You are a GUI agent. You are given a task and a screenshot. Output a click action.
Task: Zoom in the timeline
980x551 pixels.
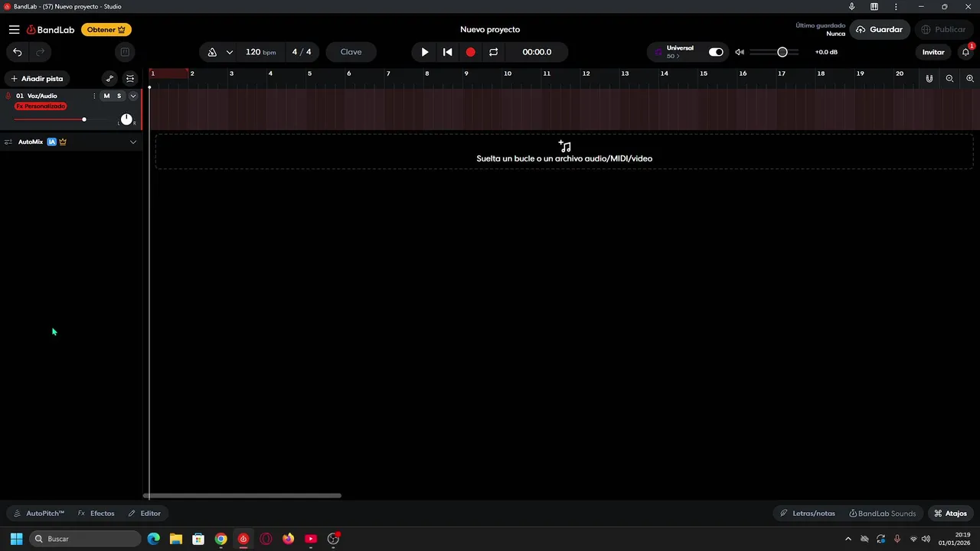[970, 79]
